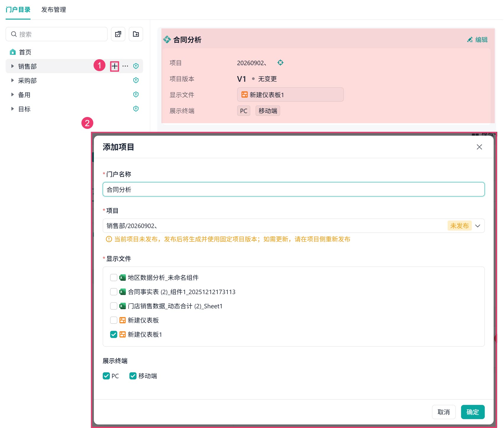The width and height of the screenshot is (504, 428).
Task: Expand the 目标 tree node
Action: tap(12, 109)
